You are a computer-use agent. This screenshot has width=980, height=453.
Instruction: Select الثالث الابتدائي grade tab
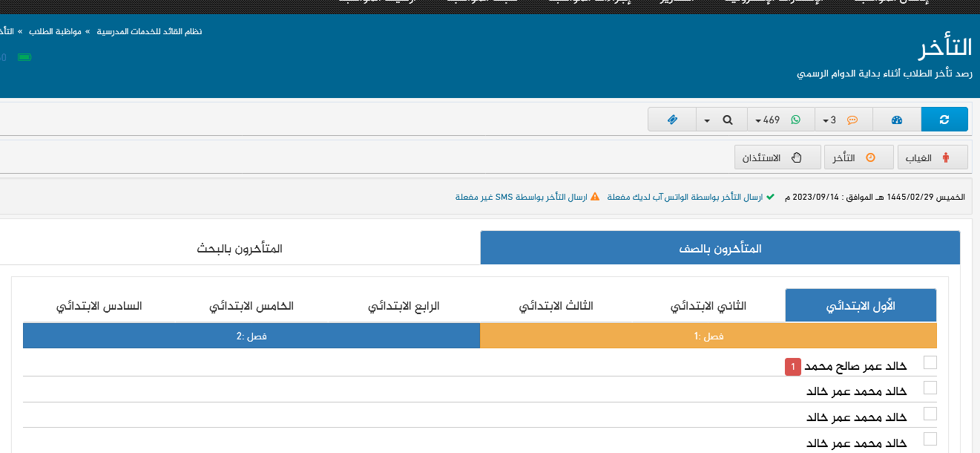[556, 306]
